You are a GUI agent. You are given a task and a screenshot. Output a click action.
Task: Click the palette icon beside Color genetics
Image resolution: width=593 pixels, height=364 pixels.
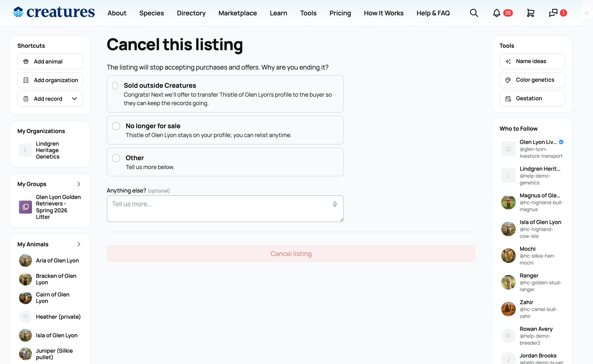point(508,80)
